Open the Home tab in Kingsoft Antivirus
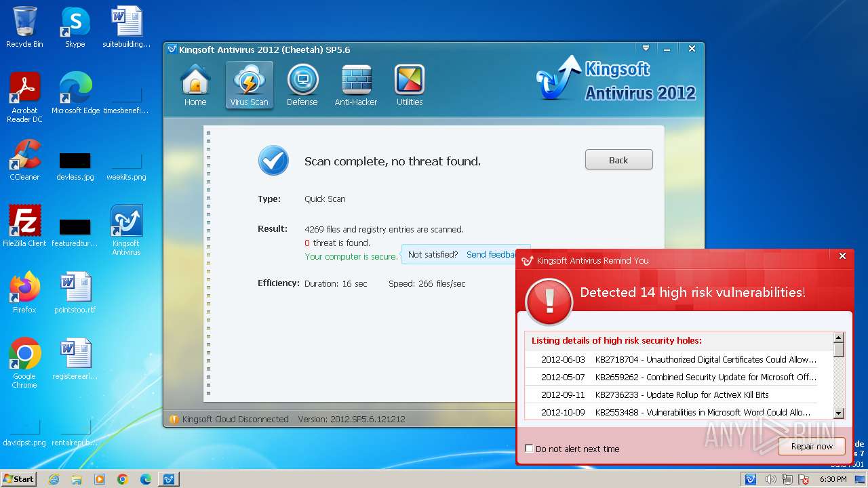Image resolution: width=868 pixels, height=488 pixels. pos(195,85)
